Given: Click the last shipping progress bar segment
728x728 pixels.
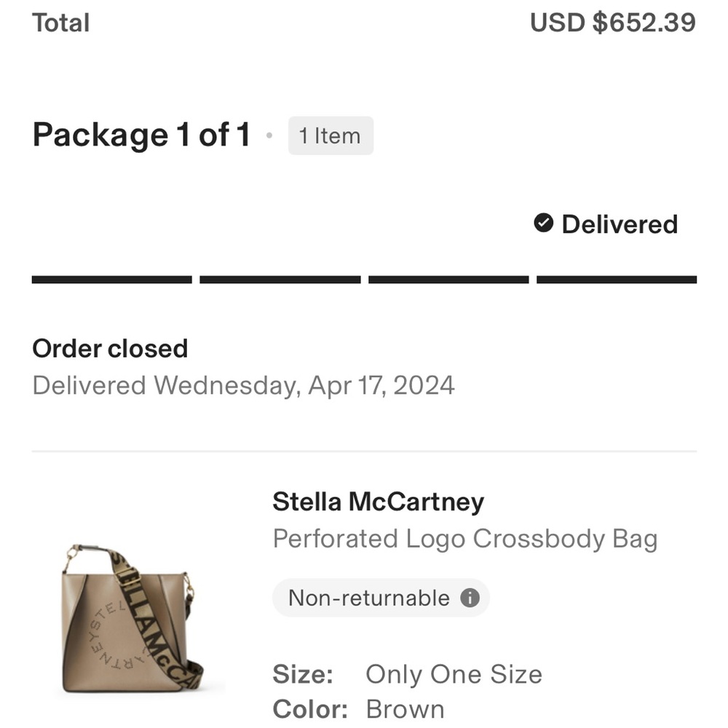Looking at the screenshot, I should [616, 278].
